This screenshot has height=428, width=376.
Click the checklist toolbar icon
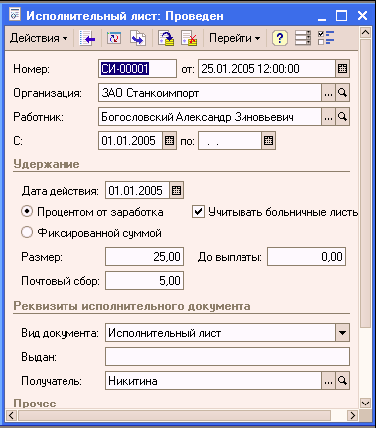(326, 38)
